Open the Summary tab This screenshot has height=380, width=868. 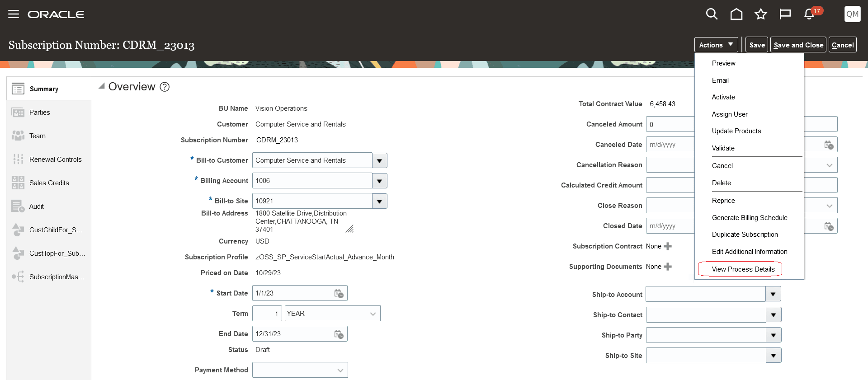click(x=49, y=89)
